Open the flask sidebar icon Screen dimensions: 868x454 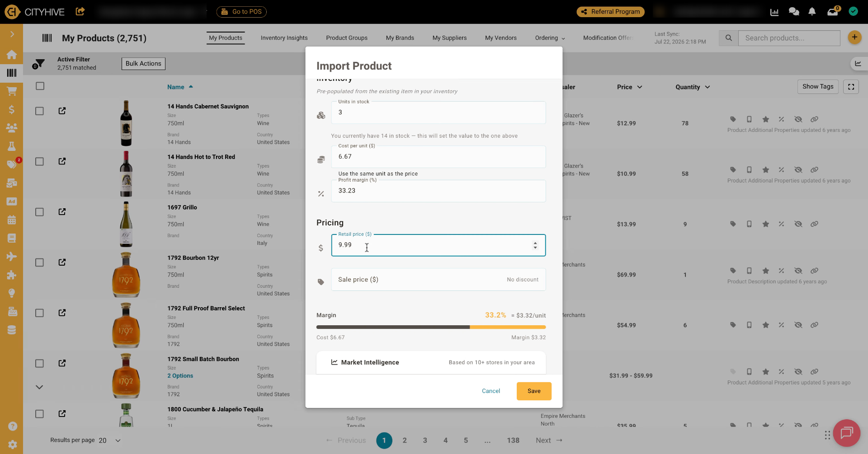[12, 146]
